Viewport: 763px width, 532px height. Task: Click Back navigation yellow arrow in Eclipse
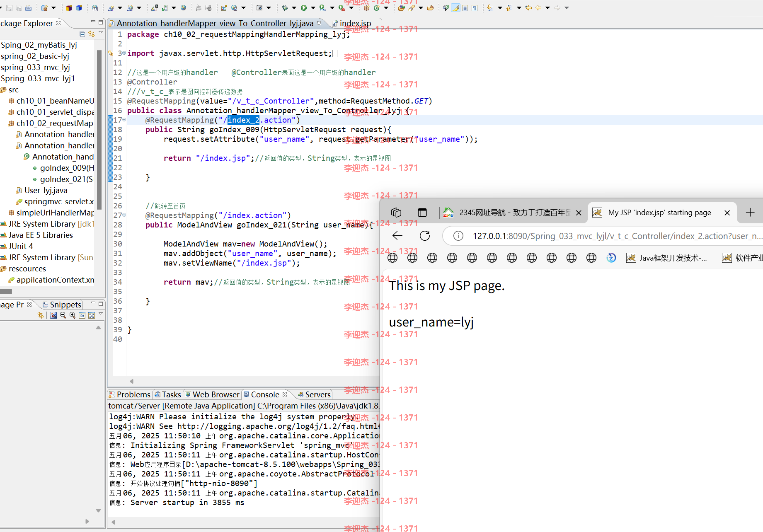coord(538,8)
